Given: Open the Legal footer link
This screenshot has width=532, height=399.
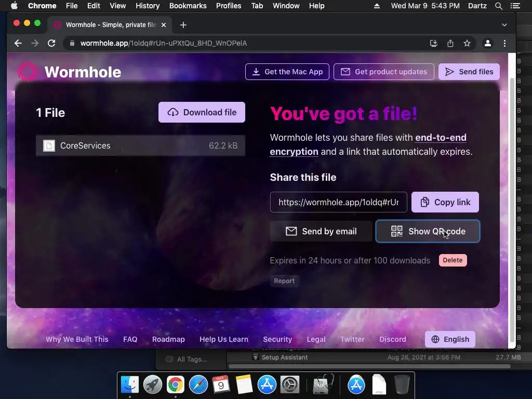Looking at the screenshot, I should click(316, 339).
